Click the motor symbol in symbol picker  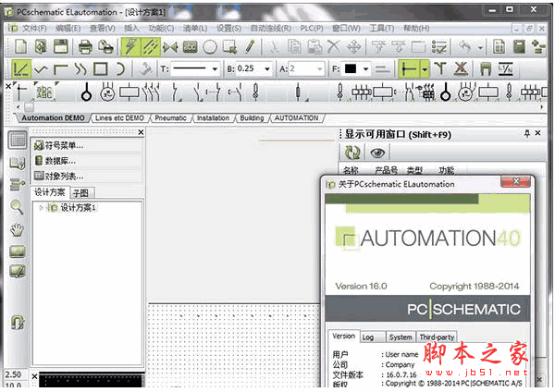tap(107, 92)
